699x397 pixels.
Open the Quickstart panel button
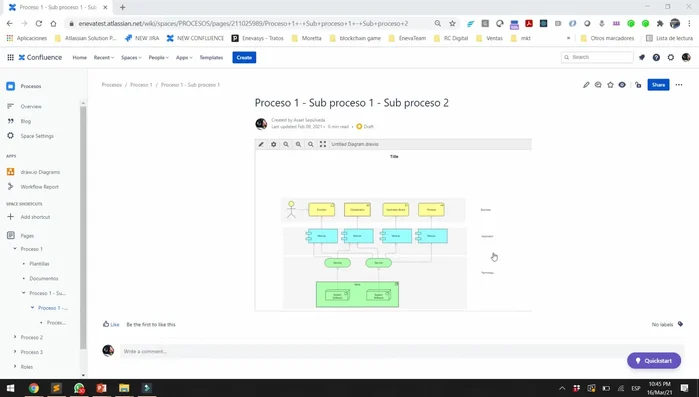[654, 360]
